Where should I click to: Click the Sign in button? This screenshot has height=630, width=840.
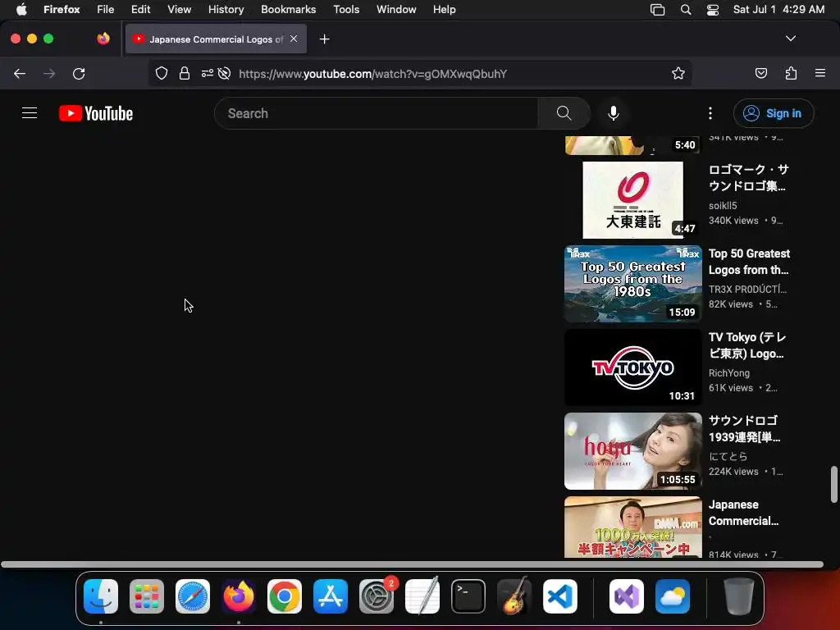(774, 113)
